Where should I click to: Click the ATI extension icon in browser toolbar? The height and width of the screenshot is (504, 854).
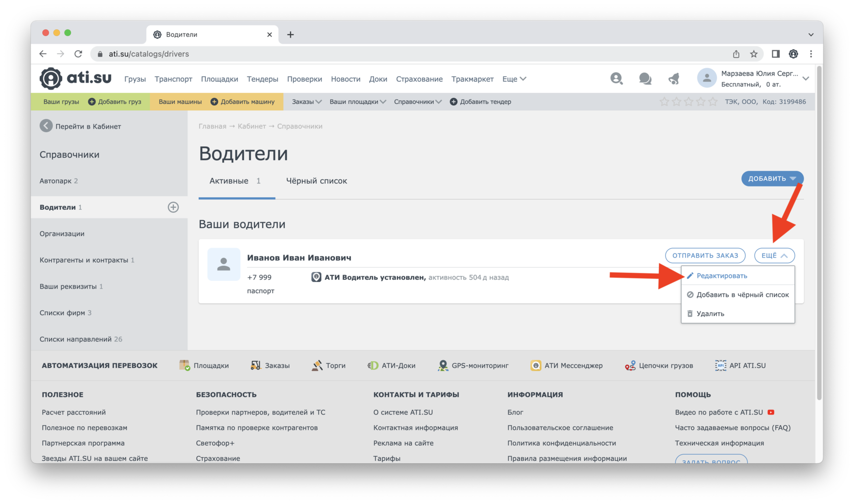[x=793, y=54]
